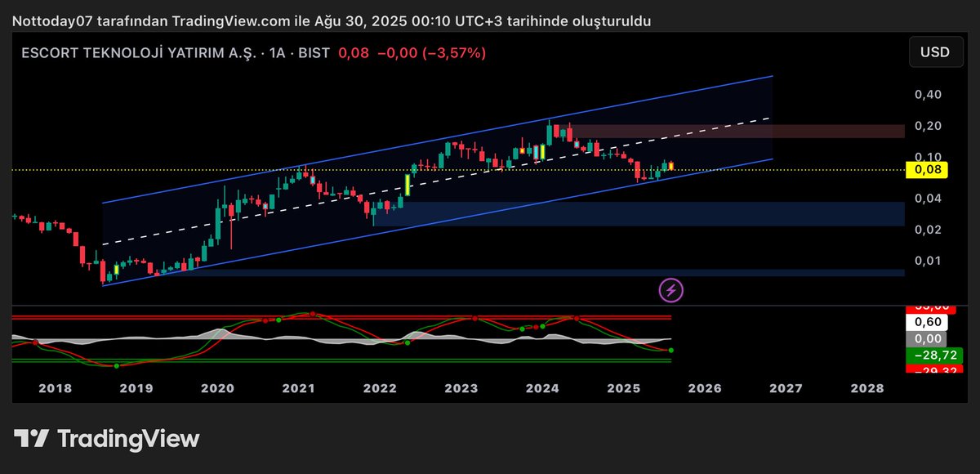Click the 2028 label on the time axis
The image size is (980, 474).
(866, 389)
